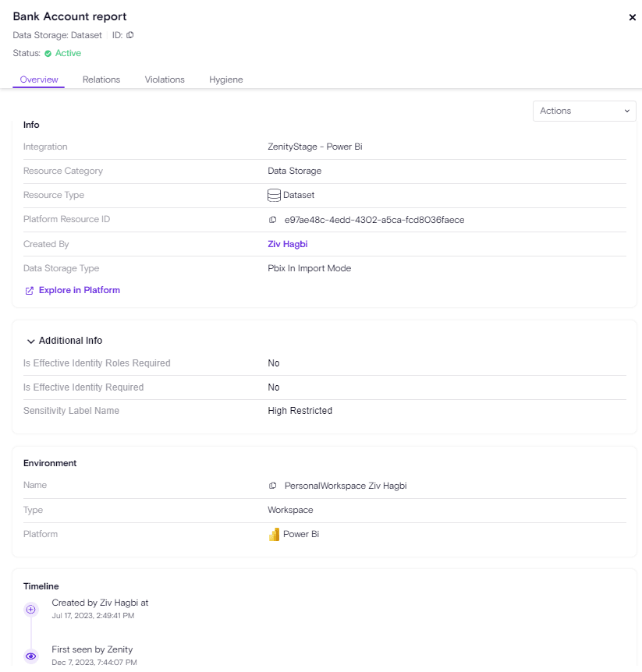Click the plus timeline marker for Created event
This screenshot has width=642, height=672.
(31, 610)
